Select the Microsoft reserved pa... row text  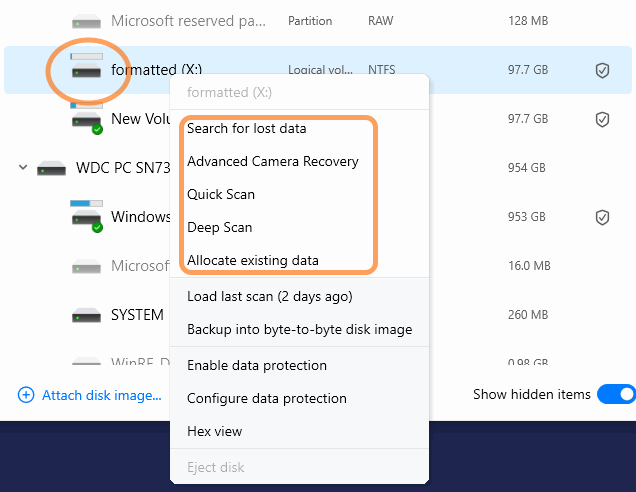(x=189, y=21)
